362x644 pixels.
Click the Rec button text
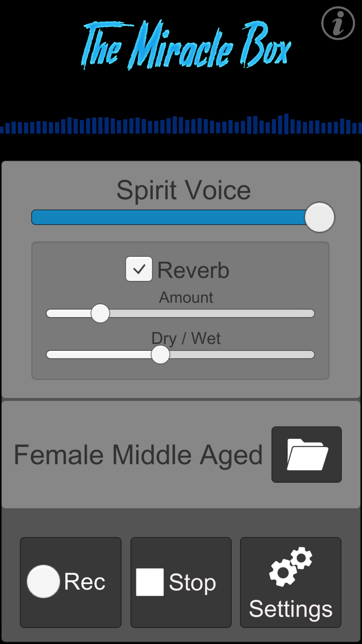point(85,582)
